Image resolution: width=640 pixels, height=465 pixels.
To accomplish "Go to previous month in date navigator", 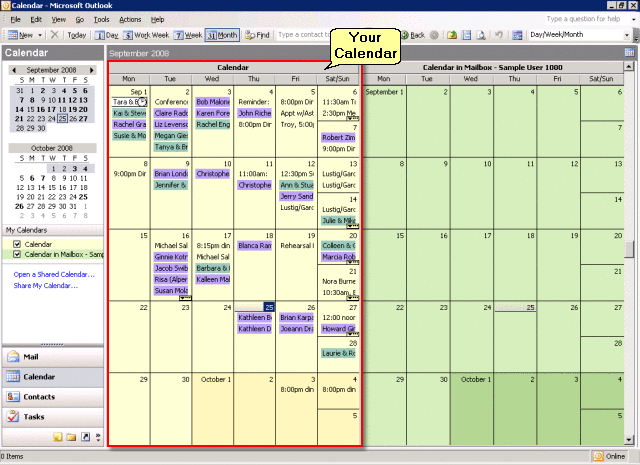I will point(14,70).
